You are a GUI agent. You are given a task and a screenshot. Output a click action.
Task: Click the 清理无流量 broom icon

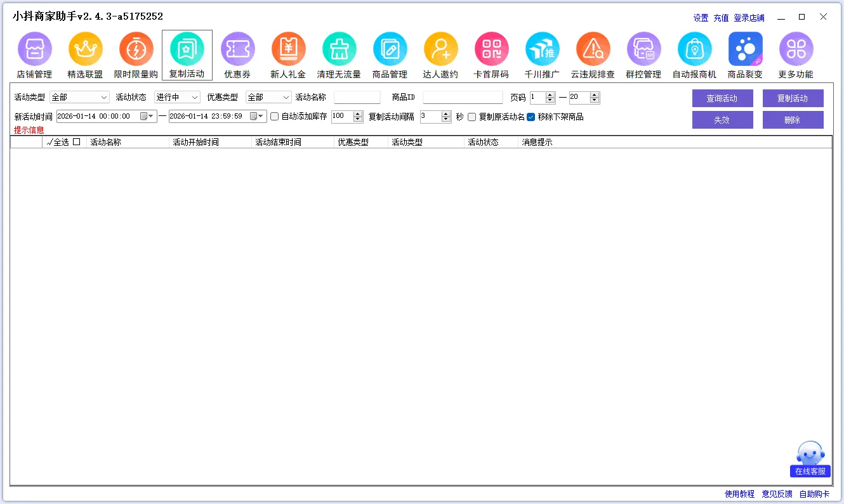pyautogui.click(x=339, y=49)
